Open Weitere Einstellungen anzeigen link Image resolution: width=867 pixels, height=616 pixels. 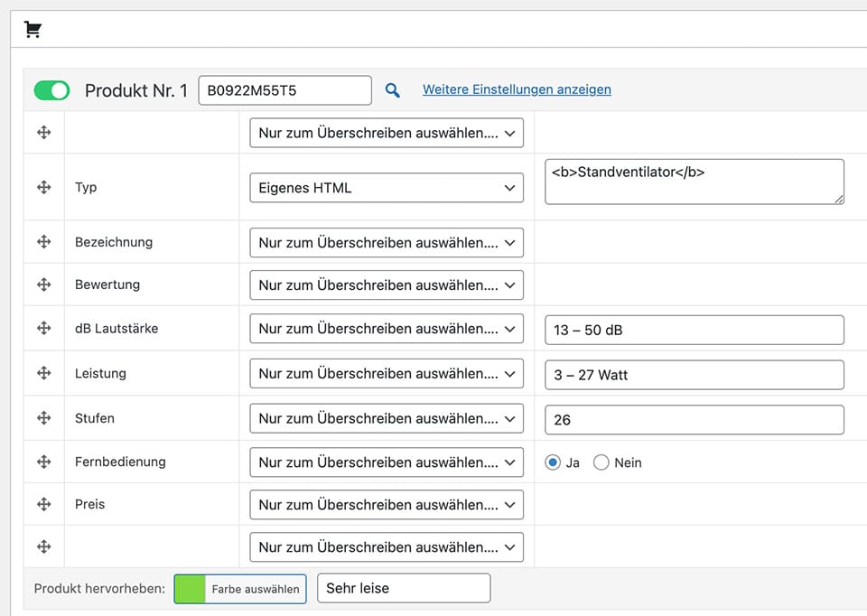[x=517, y=89]
